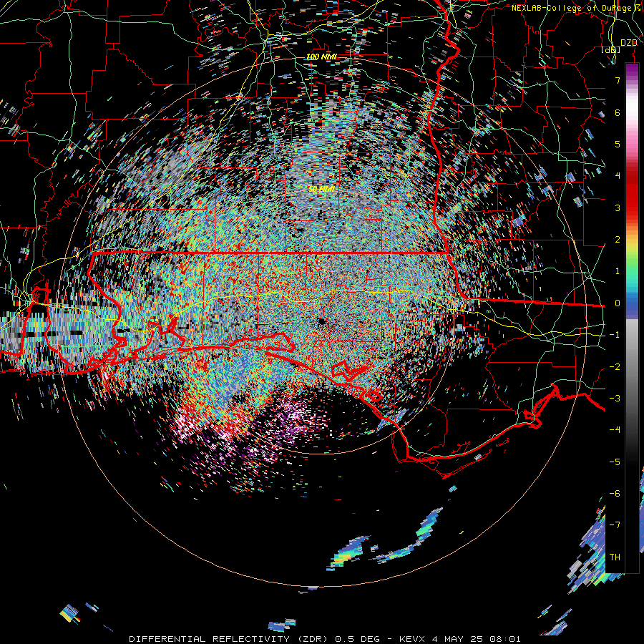
Task: Click the legend value 5
Action: (618, 144)
